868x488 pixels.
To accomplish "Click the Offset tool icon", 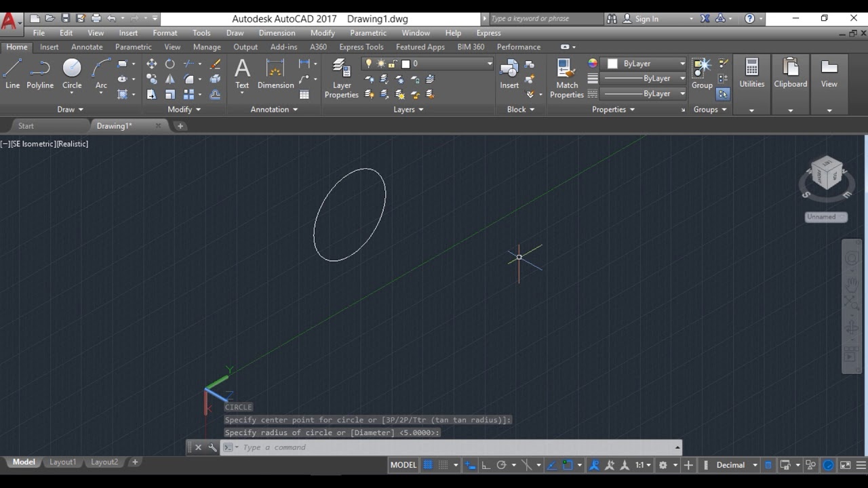I will pyautogui.click(x=215, y=94).
